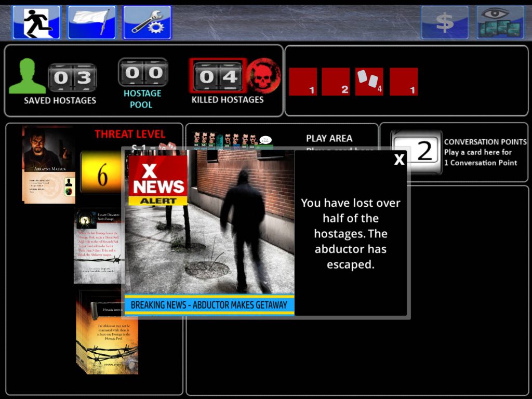
Task: Open settings via the wrench and gear icon
Action: tap(147, 22)
